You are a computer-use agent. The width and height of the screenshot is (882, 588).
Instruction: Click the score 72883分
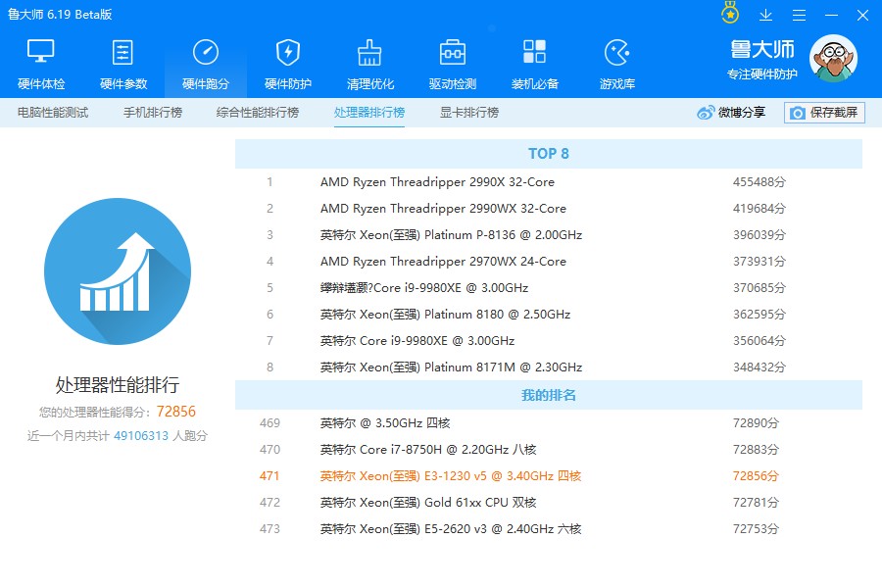tap(756, 450)
